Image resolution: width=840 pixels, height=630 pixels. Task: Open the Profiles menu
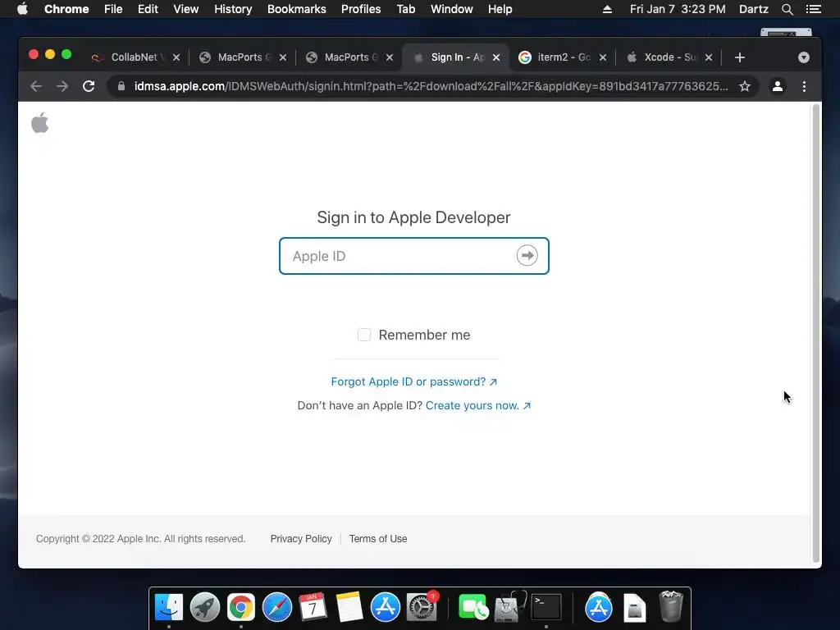(361, 9)
